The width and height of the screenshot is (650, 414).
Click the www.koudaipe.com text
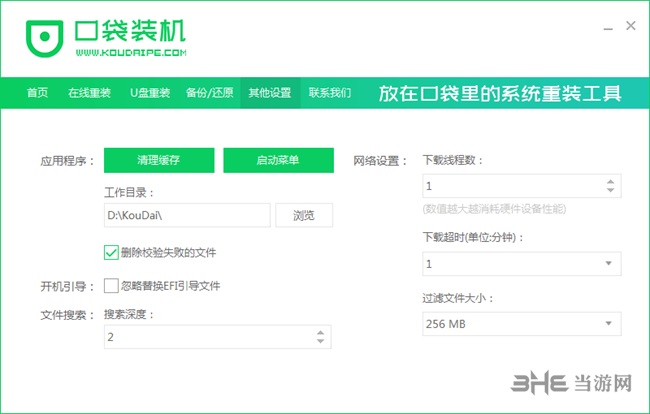click(x=131, y=53)
